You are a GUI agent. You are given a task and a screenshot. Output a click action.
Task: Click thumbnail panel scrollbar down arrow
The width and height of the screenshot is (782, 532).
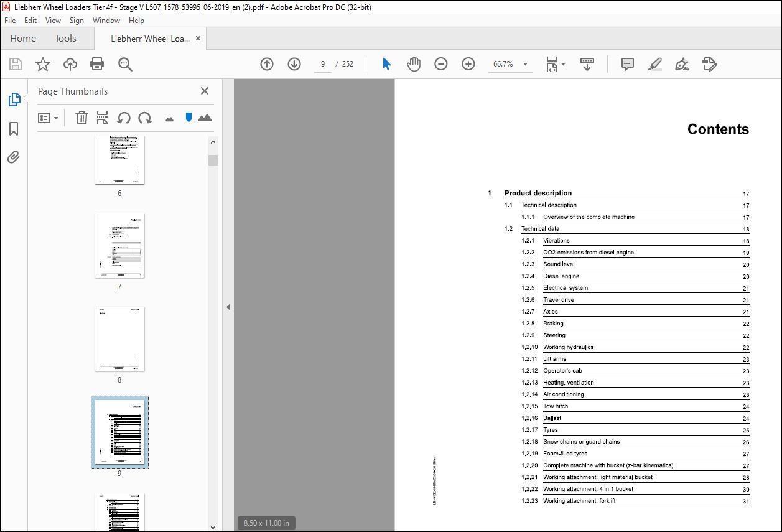[x=213, y=526]
